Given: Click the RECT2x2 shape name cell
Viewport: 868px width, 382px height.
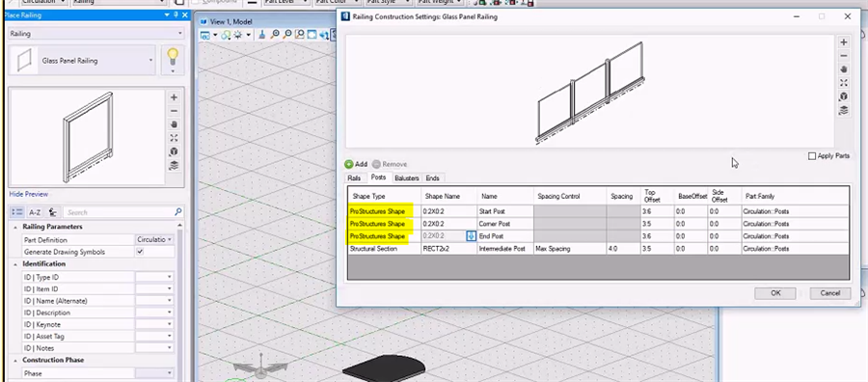Looking at the screenshot, I should [448, 249].
